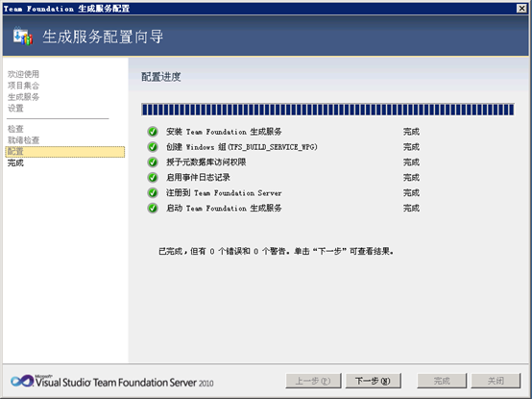
Task: Click the build service wizard header icon
Action: coord(23,37)
